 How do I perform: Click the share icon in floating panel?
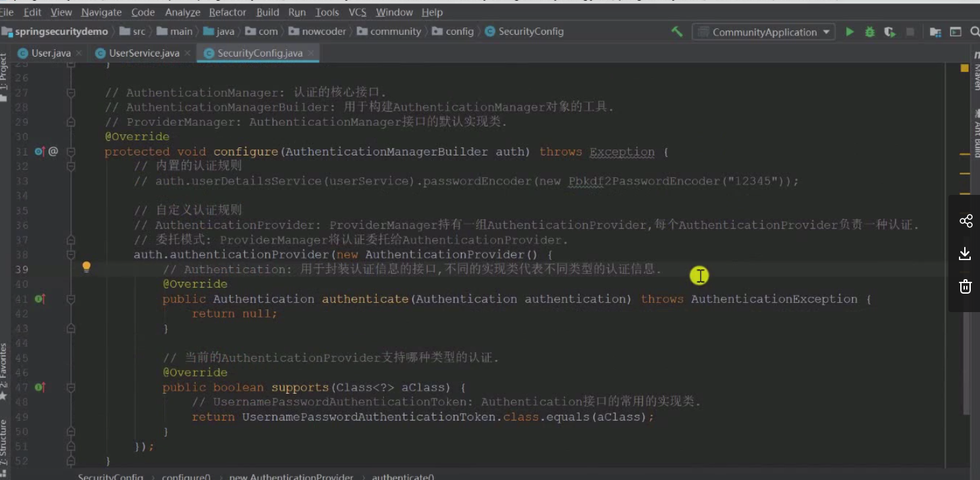pyautogui.click(x=966, y=221)
